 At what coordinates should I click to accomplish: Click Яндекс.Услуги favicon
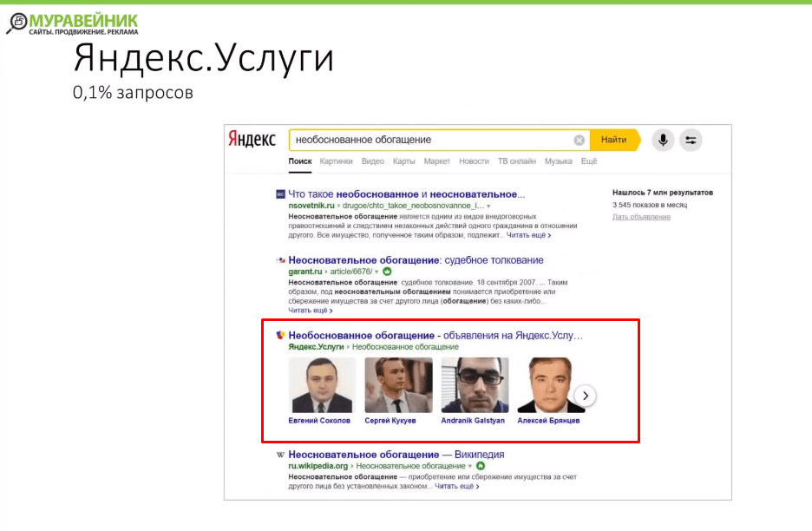[x=280, y=335]
